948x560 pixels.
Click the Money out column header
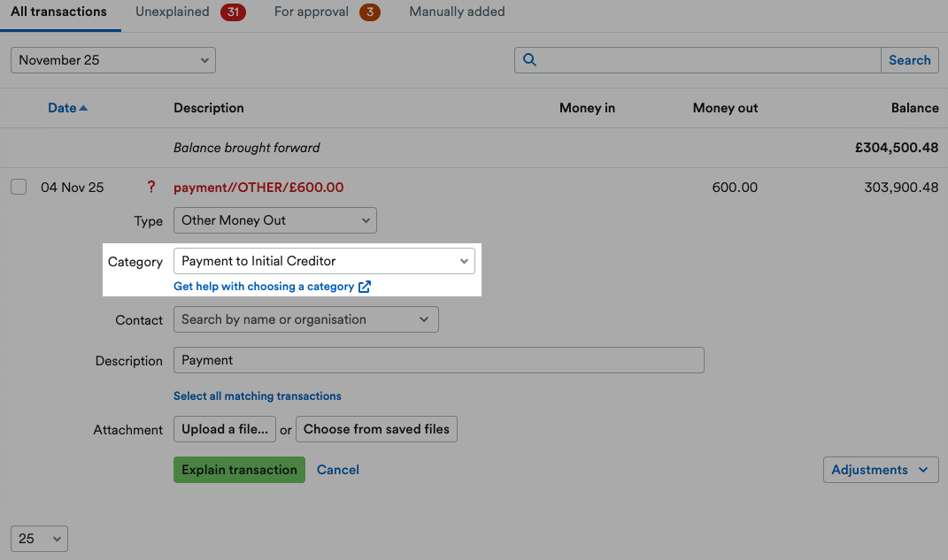point(726,108)
